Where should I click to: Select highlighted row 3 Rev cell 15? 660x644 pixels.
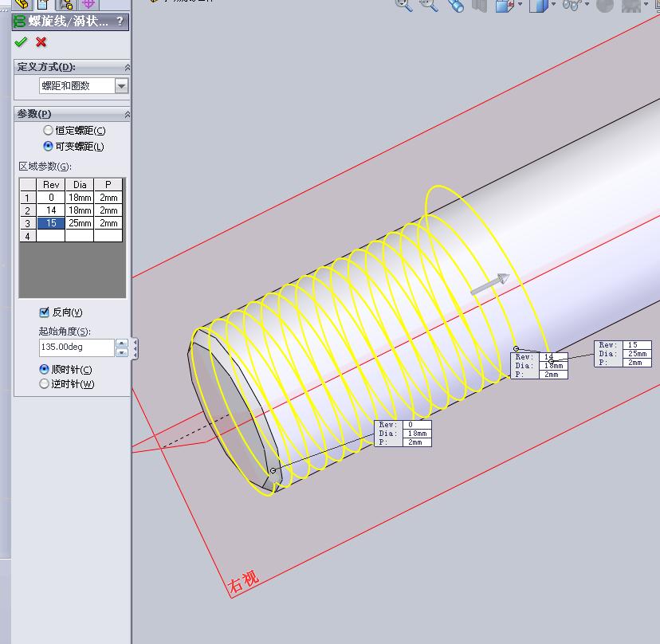pos(51,223)
